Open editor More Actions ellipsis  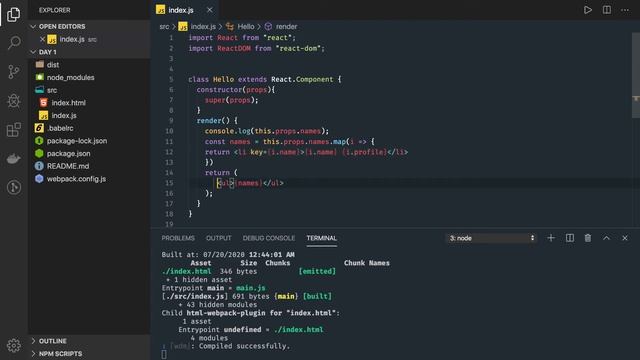[x=625, y=10]
